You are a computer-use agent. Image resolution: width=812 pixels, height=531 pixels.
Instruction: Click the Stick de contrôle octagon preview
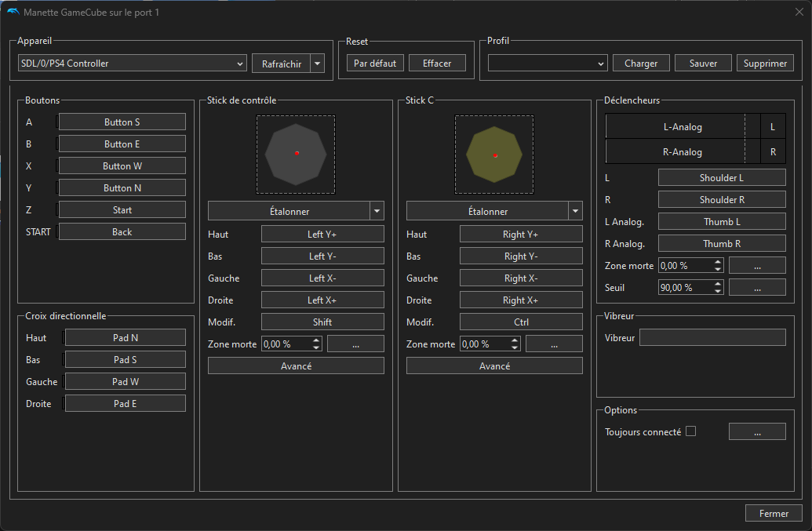pos(296,154)
